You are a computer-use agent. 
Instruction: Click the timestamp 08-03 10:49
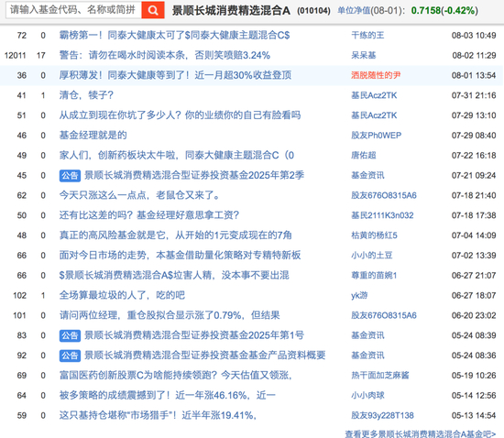coord(474,35)
